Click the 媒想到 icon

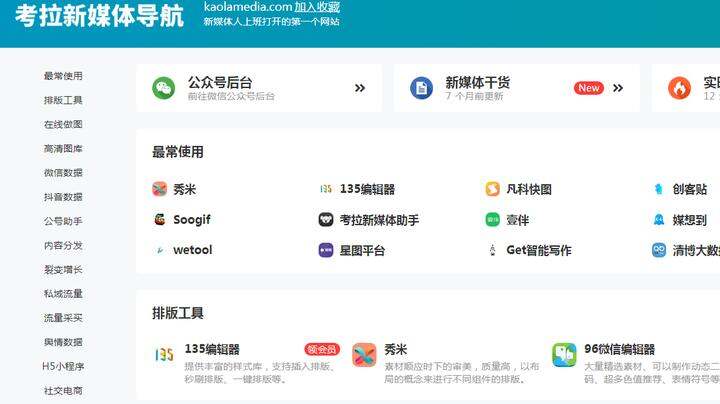(659, 219)
